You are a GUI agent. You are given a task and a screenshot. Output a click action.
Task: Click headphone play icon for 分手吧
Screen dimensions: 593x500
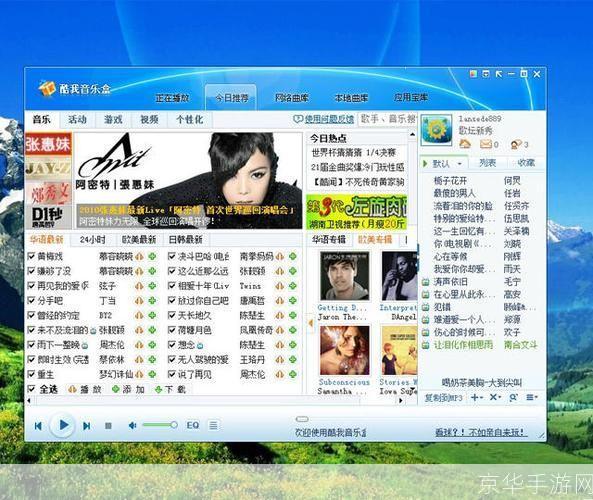coord(139,301)
